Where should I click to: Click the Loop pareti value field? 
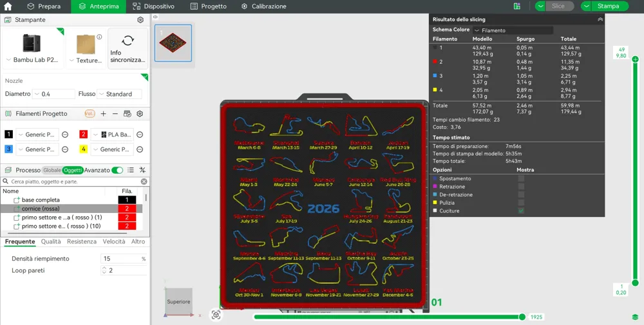click(x=124, y=270)
